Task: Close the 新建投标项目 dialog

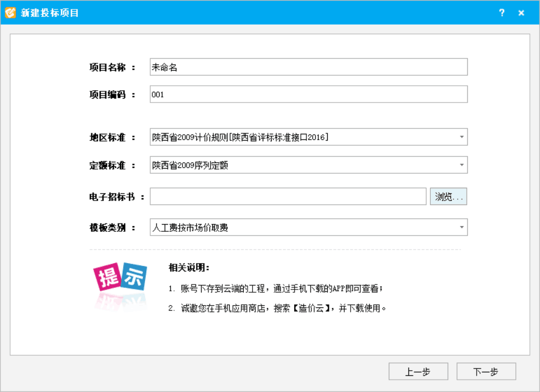Action: [x=522, y=12]
